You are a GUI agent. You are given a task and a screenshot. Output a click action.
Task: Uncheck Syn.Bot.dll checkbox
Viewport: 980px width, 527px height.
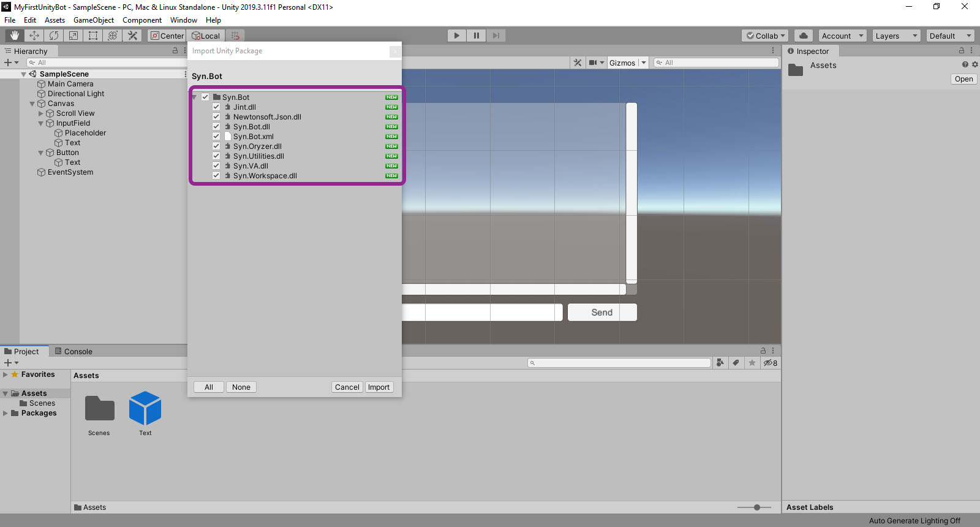[216, 126]
